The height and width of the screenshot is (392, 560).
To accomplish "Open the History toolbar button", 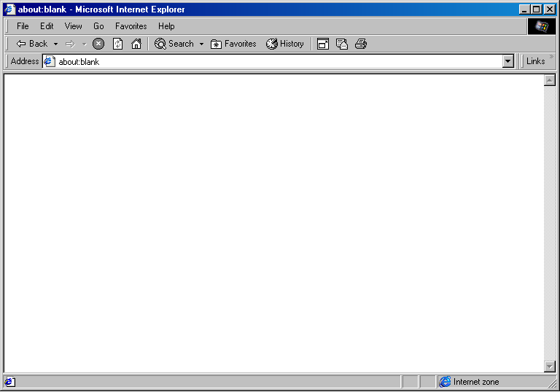I will click(284, 44).
